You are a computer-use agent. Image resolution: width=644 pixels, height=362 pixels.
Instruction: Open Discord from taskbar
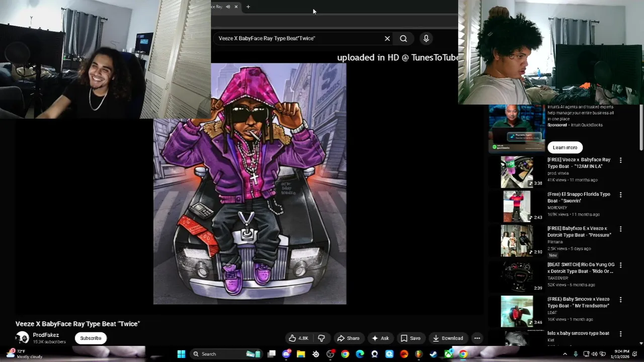tap(286, 354)
